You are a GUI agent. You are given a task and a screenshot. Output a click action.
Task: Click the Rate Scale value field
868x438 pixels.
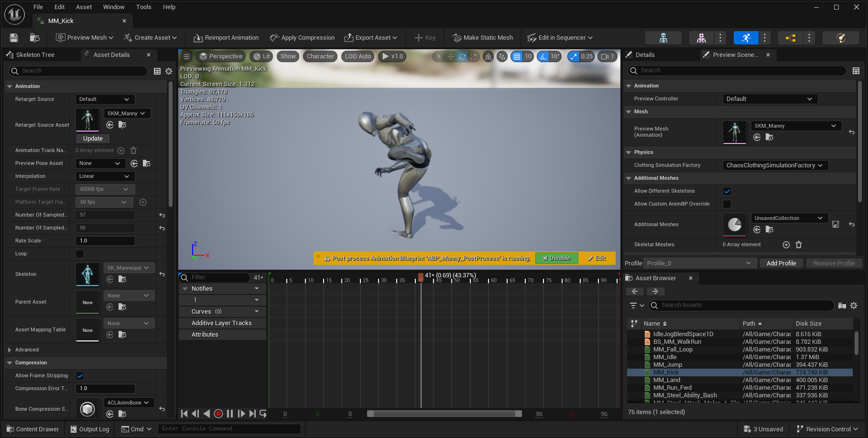(x=105, y=241)
